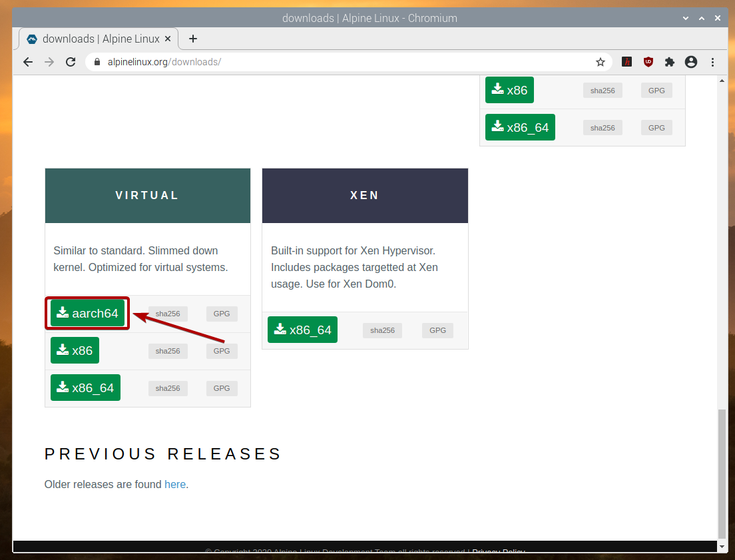Go forward in browser history

point(49,62)
